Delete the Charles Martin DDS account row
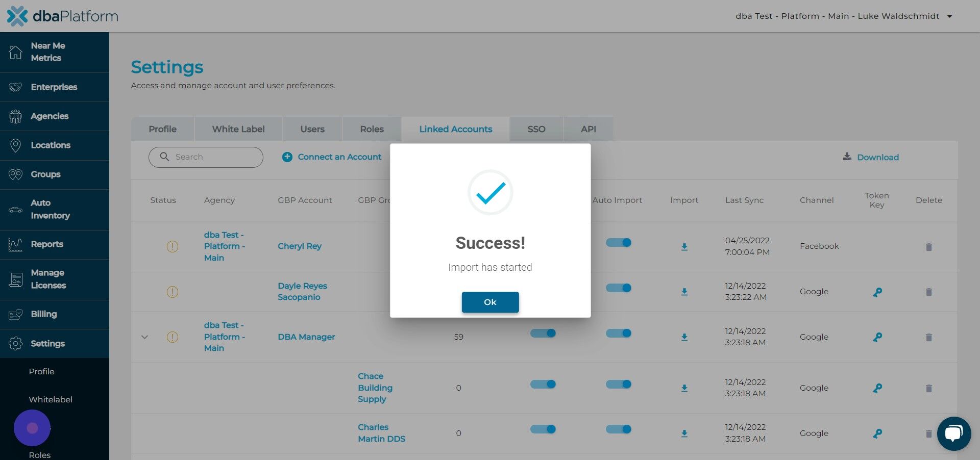Viewport: 980px width, 460px height. [928, 433]
